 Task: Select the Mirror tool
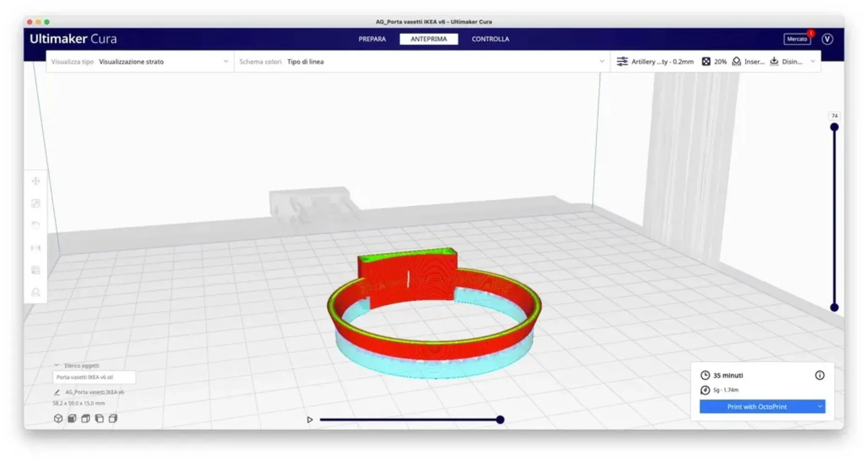(36, 248)
